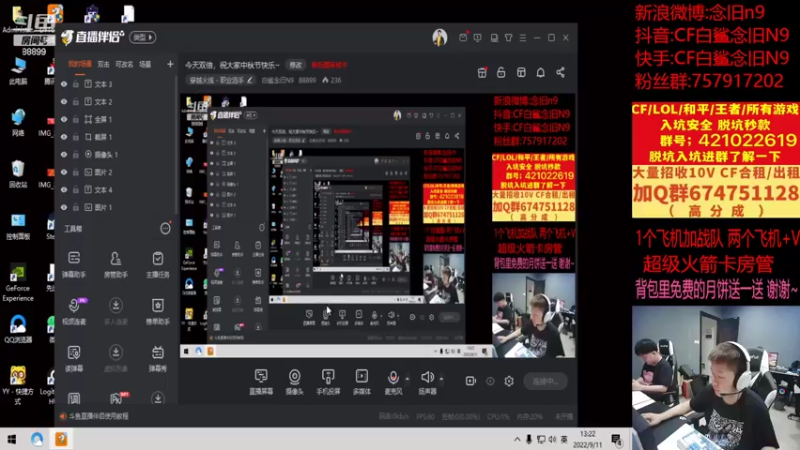Toggle visibility of the 截屏 1 source
The width and height of the screenshot is (800, 450).
64,137
